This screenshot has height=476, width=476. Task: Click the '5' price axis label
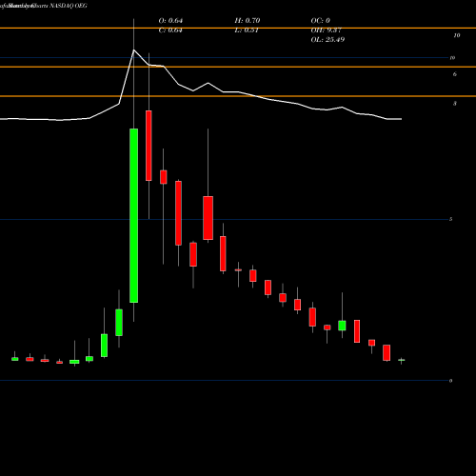(x=450, y=219)
